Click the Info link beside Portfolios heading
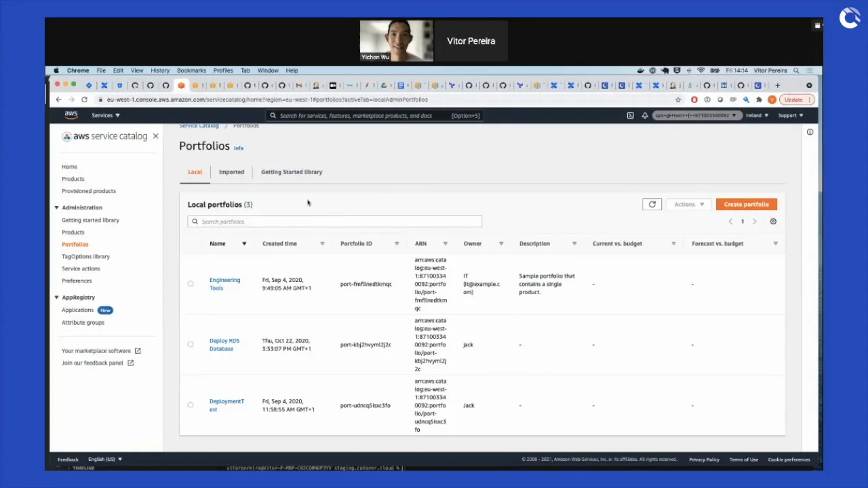The image size is (868, 488). (238, 148)
